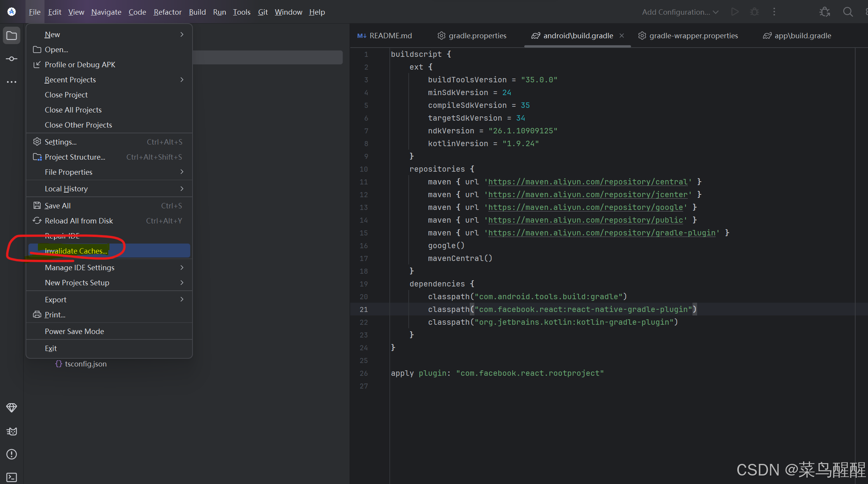The width and height of the screenshot is (868, 484).
Task: Switch to the app\build.gradle tab
Action: pyautogui.click(x=797, y=36)
